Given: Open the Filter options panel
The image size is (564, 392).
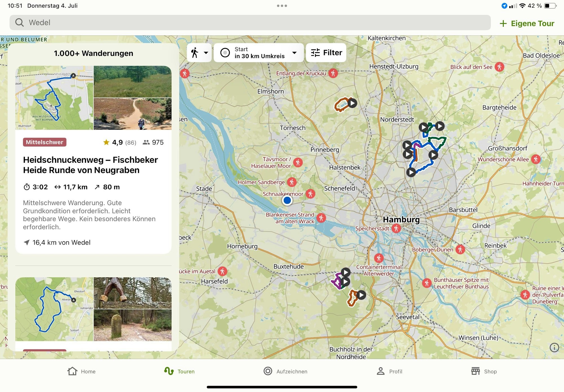Looking at the screenshot, I should coord(326,52).
